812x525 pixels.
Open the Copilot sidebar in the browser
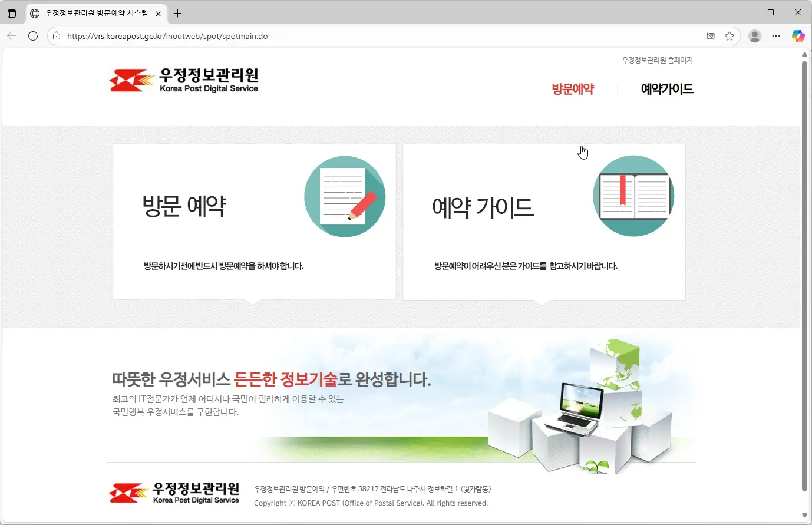pyautogui.click(x=798, y=36)
